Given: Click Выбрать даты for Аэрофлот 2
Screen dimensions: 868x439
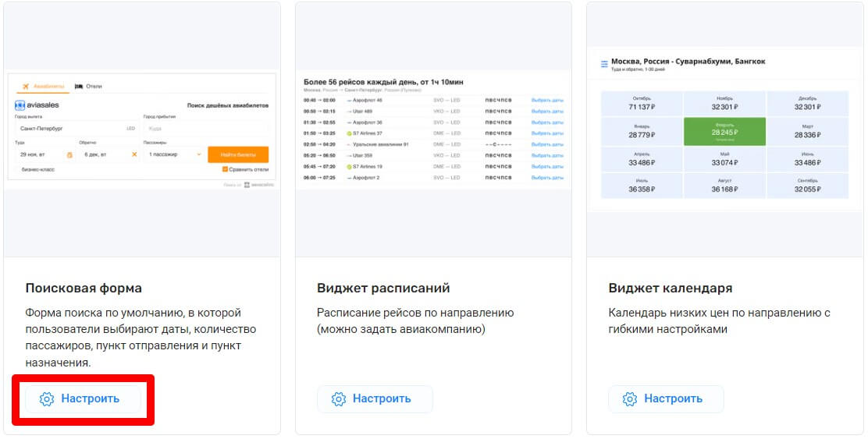Looking at the screenshot, I should point(547,178).
